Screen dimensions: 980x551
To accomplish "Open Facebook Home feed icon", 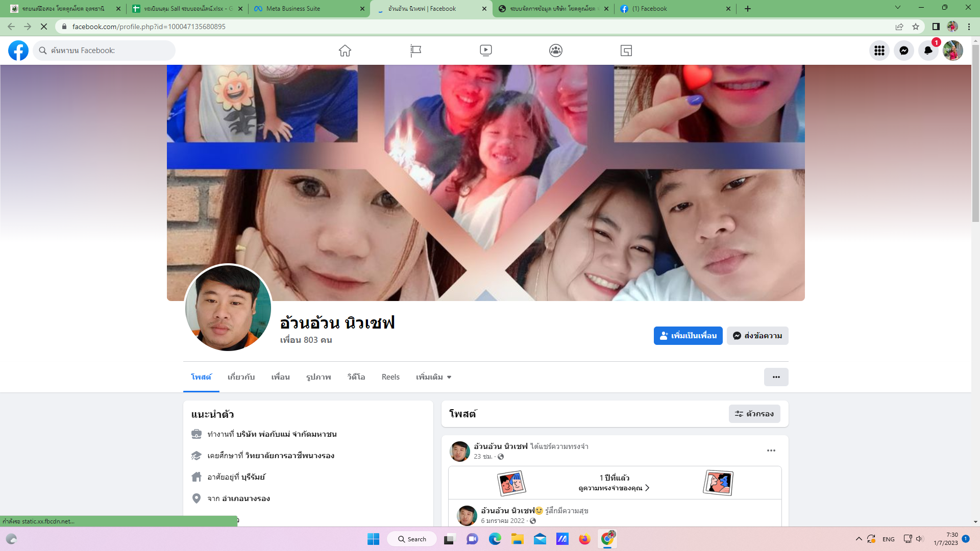I will [x=345, y=51].
